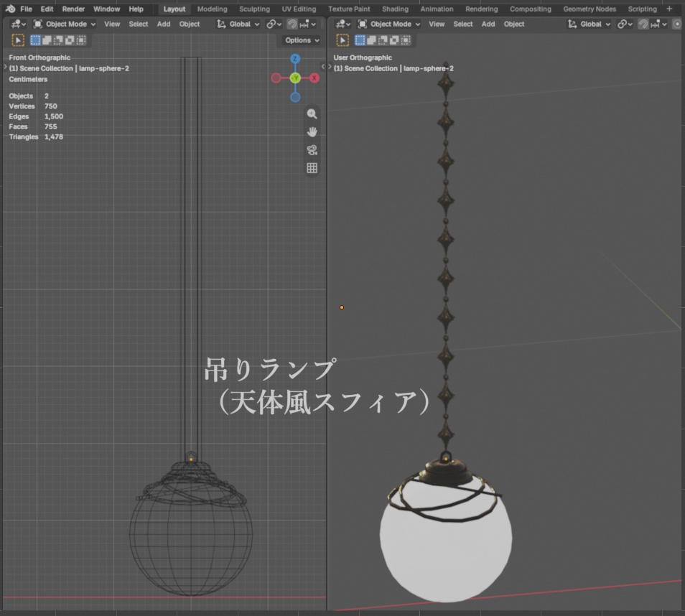Open the Help menu
This screenshot has height=616, width=685.
[136, 9]
